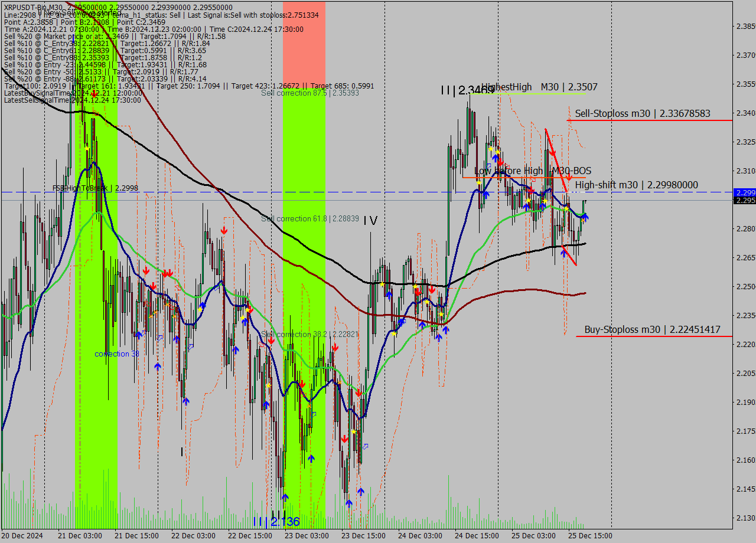Click the '23 Dec 03:00' time label
This screenshot has height=543, width=756.
coord(307,536)
